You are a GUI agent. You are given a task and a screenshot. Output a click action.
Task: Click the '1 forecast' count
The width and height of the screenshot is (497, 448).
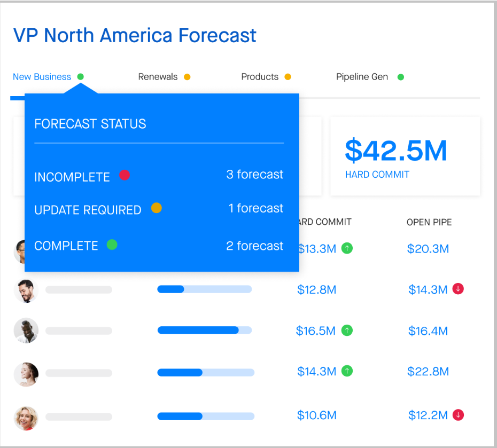coord(256,208)
